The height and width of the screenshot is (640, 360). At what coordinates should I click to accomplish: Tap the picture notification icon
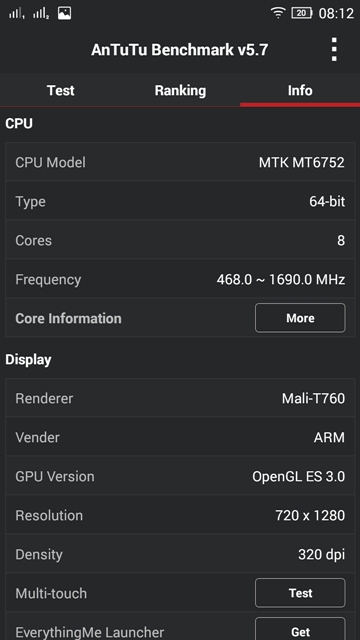(x=64, y=13)
